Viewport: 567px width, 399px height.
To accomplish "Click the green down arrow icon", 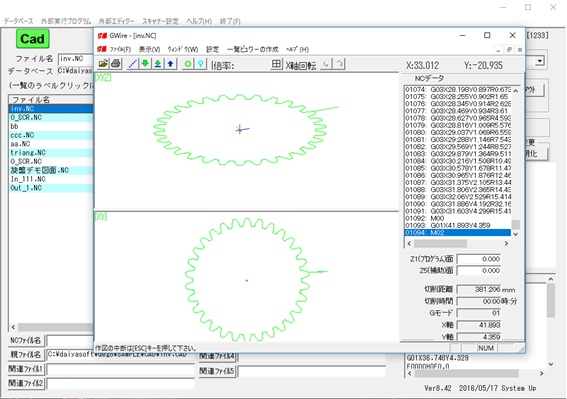I will [145, 64].
